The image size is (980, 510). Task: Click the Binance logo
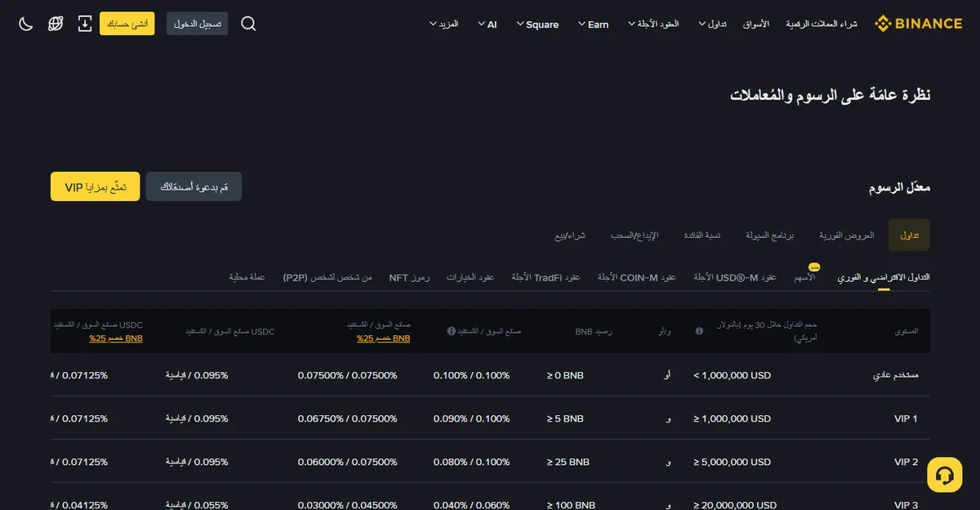point(918,24)
